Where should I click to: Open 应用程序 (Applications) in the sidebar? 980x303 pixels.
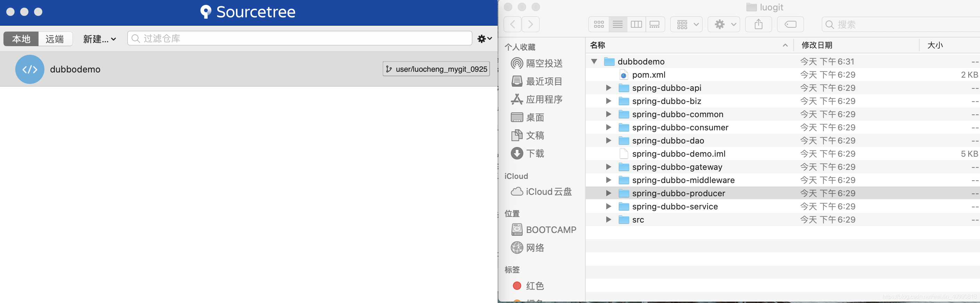[x=537, y=99]
